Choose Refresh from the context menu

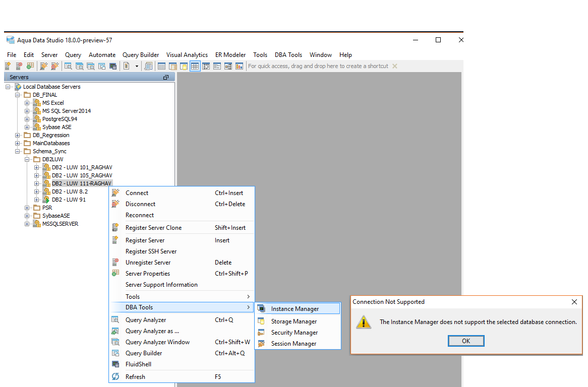tap(182, 377)
